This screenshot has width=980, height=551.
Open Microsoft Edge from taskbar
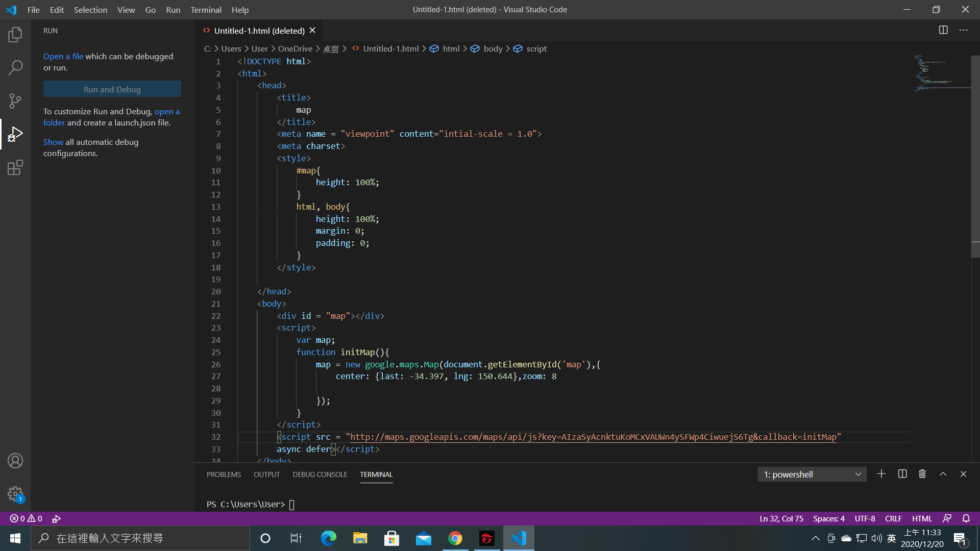tap(328, 538)
